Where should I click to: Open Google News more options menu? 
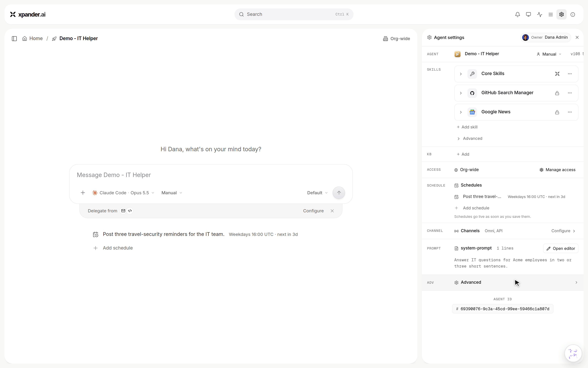[570, 112]
